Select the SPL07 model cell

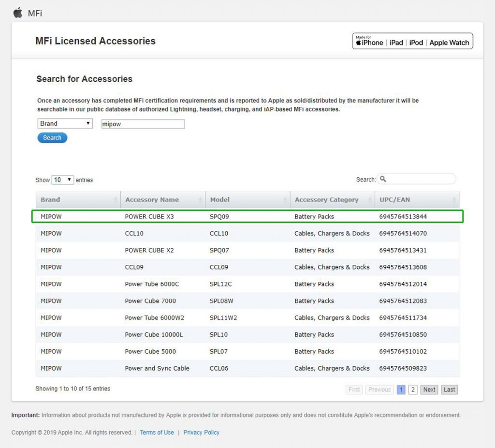(x=218, y=352)
